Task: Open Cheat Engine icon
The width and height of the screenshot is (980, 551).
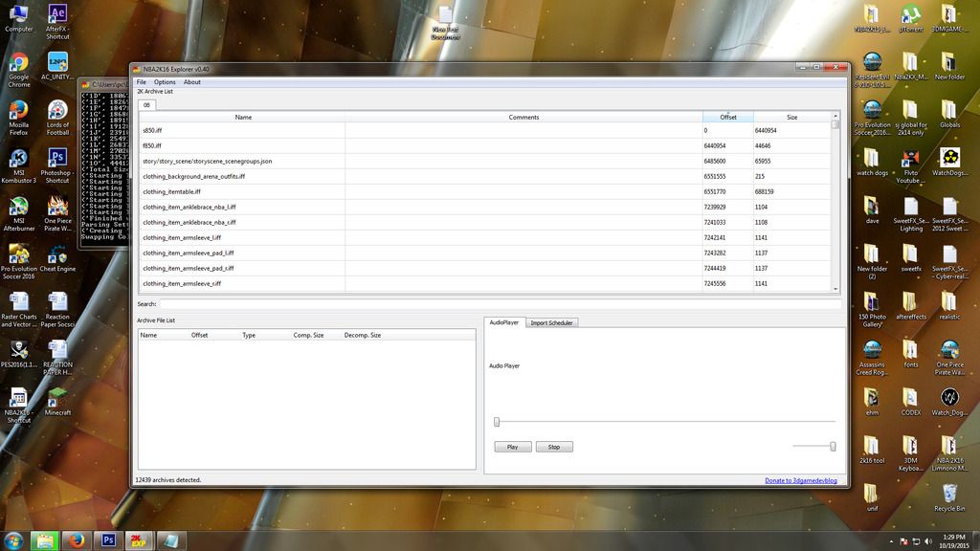Action: coord(57,258)
